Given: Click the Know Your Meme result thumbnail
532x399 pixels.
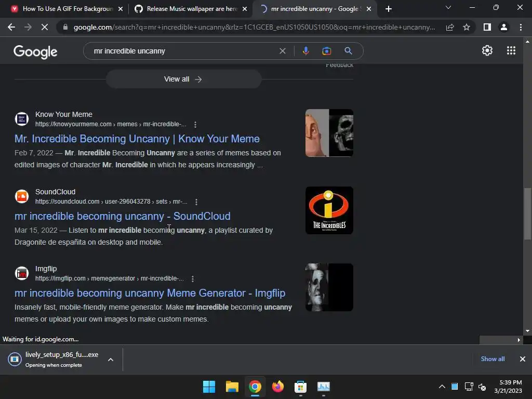Looking at the screenshot, I should click(329, 133).
